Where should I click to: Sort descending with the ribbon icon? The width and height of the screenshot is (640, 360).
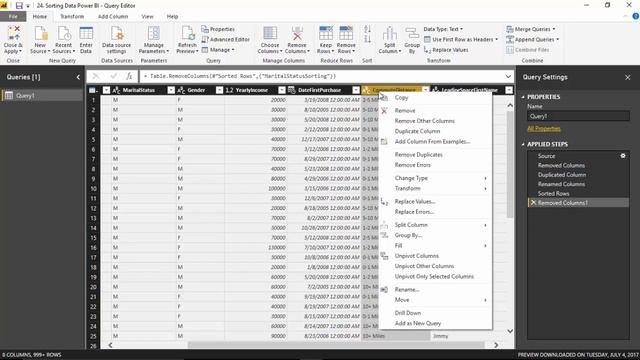tap(367, 39)
